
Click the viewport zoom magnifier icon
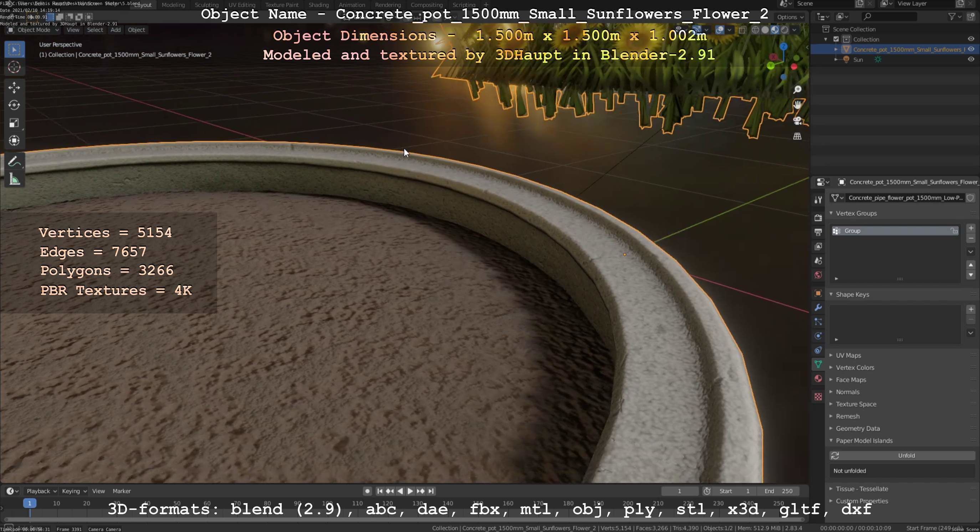(797, 89)
